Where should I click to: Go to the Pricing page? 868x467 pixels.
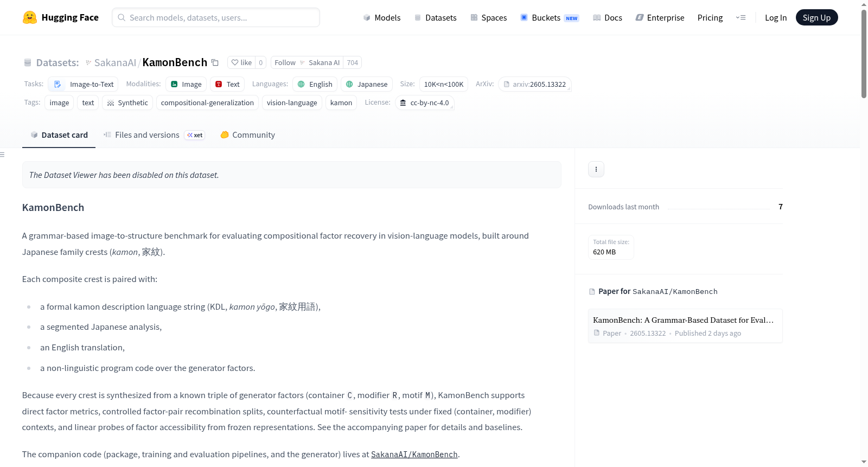click(x=710, y=17)
